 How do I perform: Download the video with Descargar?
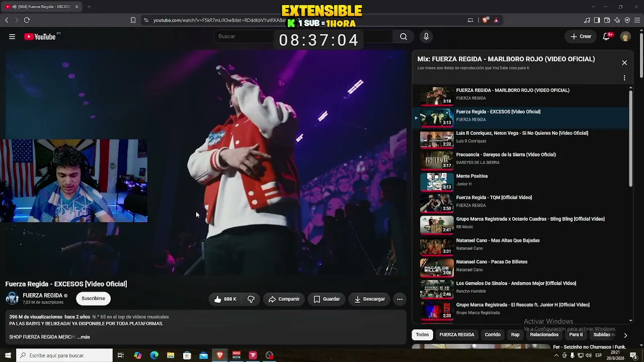pos(369,299)
